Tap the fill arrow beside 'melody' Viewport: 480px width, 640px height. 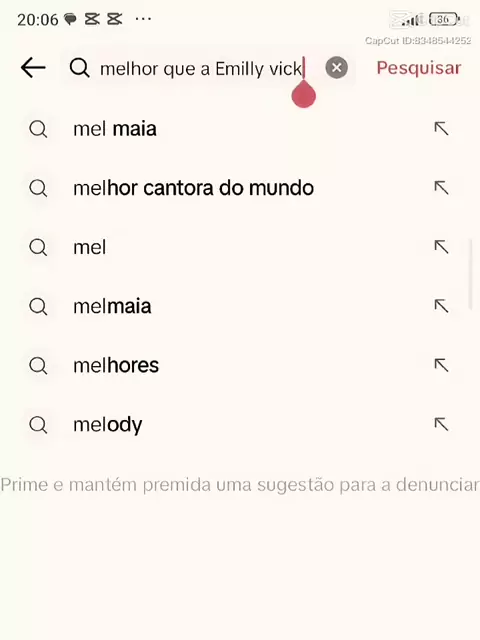pyautogui.click(x=441, y=424)
